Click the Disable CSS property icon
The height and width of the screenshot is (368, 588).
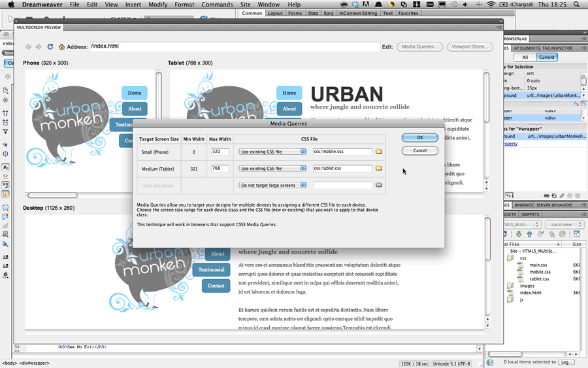point(570,195)
